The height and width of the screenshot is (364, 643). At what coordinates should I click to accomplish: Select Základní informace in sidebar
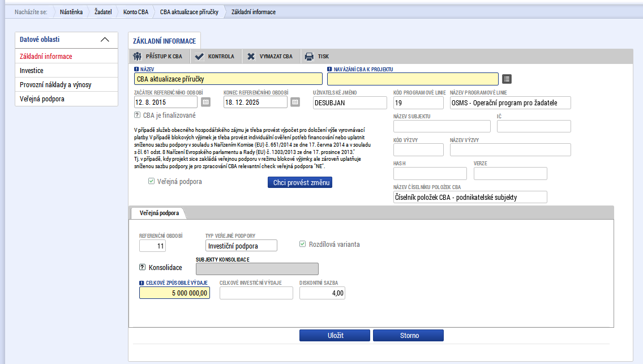[66, 56]
